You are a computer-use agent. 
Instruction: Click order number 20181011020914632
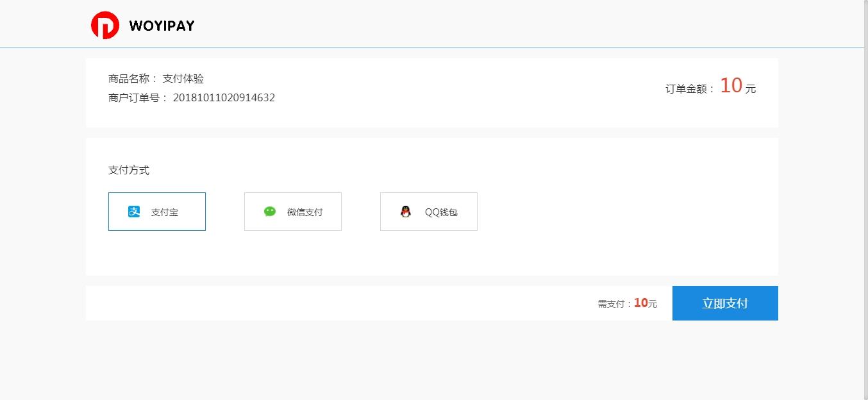224,98
